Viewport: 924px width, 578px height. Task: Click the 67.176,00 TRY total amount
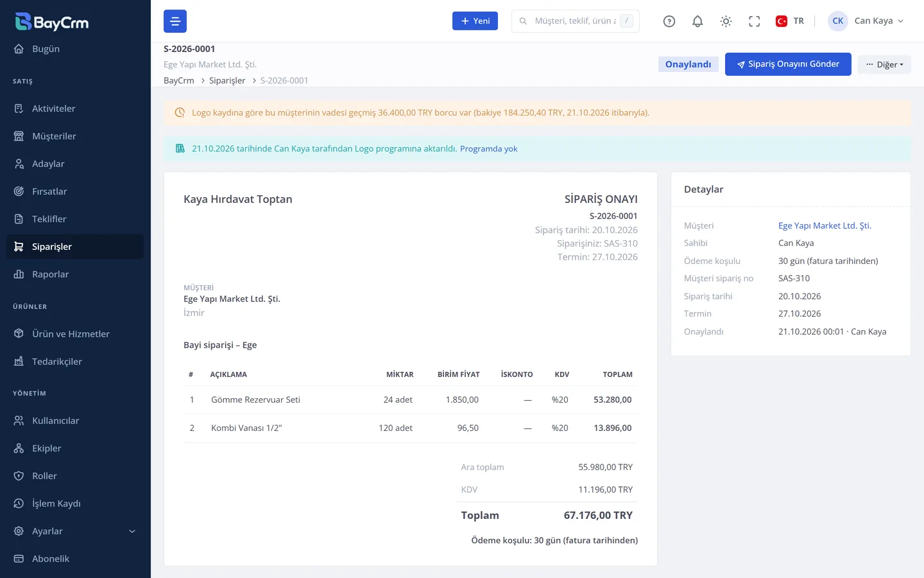tap(598, 515)
